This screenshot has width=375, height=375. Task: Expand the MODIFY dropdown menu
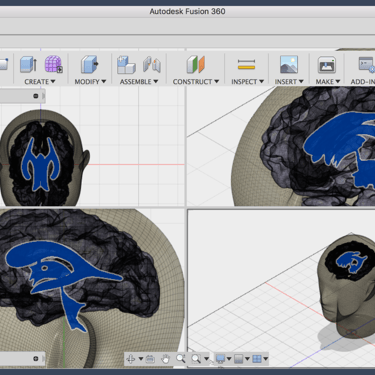click(90, 82)
